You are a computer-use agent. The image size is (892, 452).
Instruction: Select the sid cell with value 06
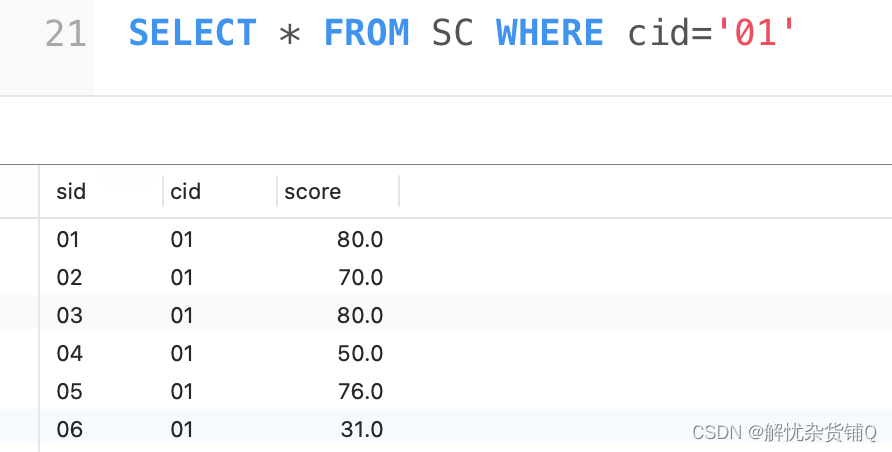click(69, 429)
